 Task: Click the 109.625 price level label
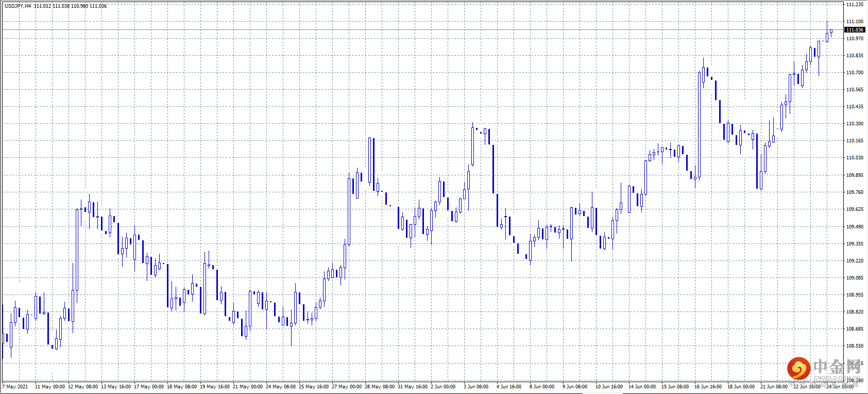click(855, 209)
